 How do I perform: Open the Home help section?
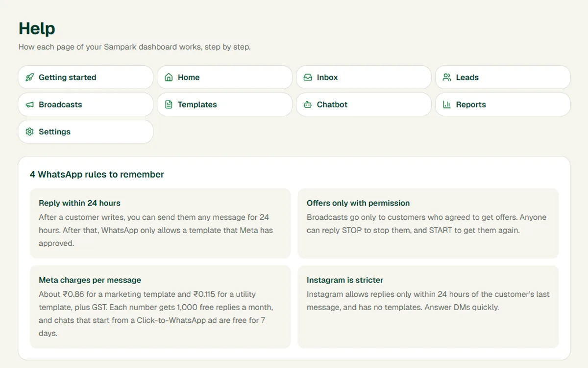click(225, 78)
